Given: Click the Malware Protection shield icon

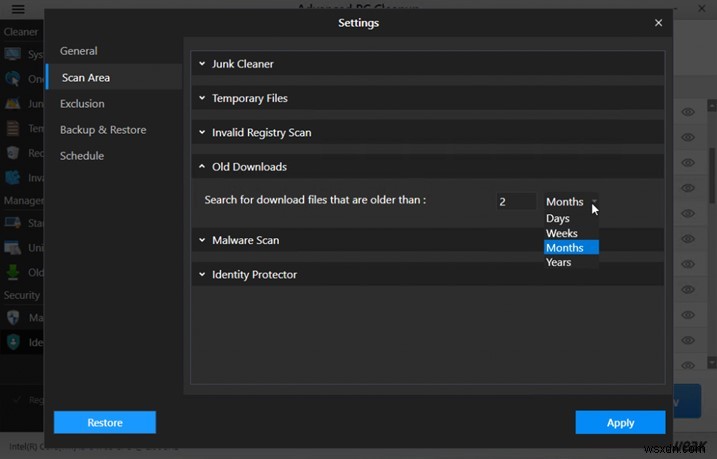Looking at the screenshot, I should [x=13, y=317].
